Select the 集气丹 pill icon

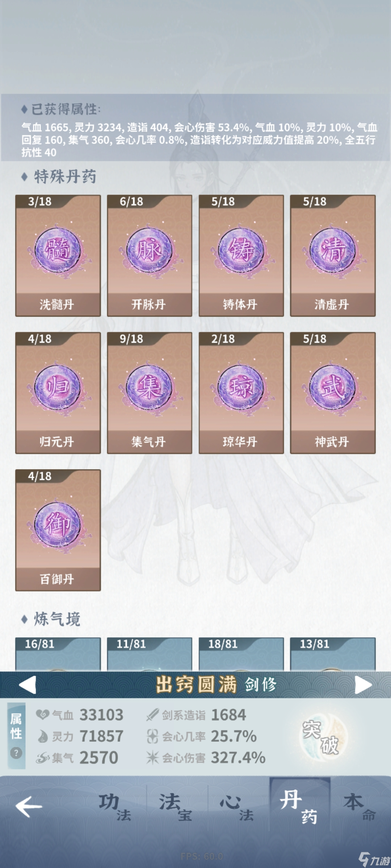[150, 388]
